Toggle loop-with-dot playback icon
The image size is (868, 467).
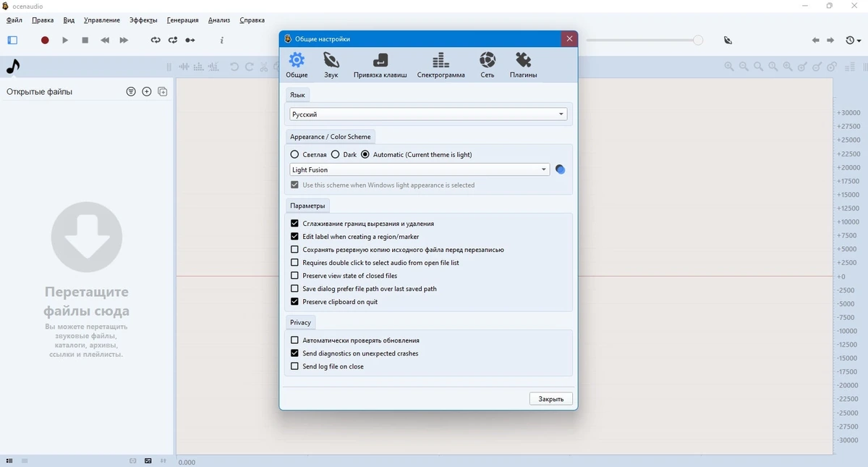coord(173,41)
